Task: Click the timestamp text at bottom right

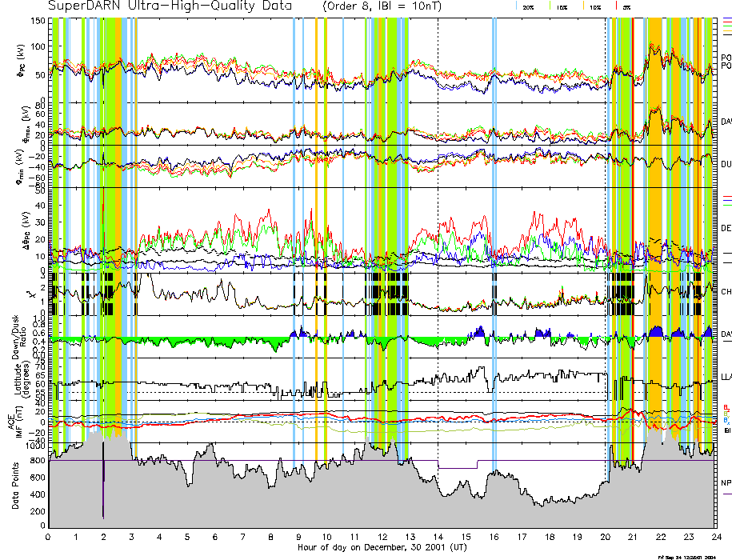Action: click(x=685, y=556)
